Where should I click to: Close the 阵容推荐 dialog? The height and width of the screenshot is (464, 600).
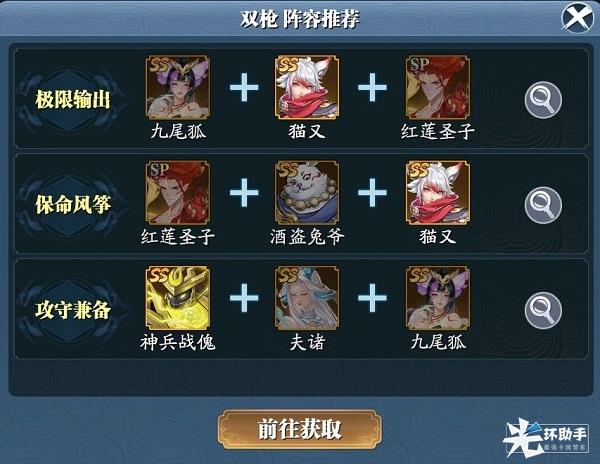point(577,16)
